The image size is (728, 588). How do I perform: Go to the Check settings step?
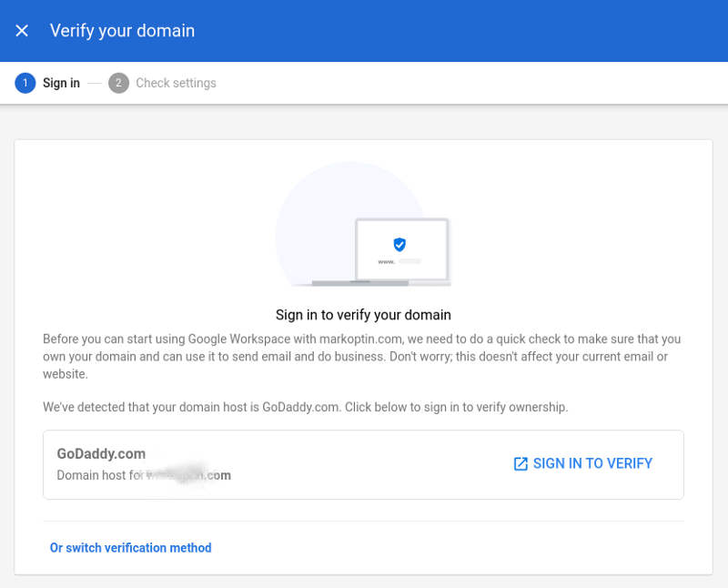(x=176, y=83)
